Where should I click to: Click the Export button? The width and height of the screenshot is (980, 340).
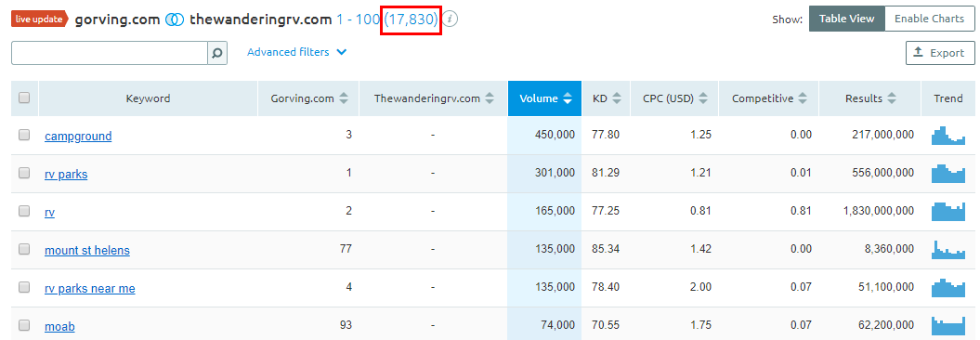(x=940, y=53)
